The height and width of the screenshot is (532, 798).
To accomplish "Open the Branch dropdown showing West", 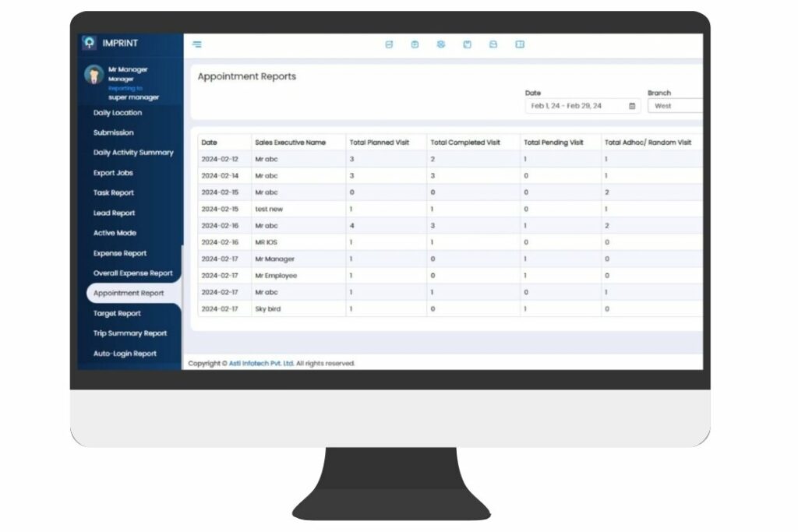I will [675, 105].
